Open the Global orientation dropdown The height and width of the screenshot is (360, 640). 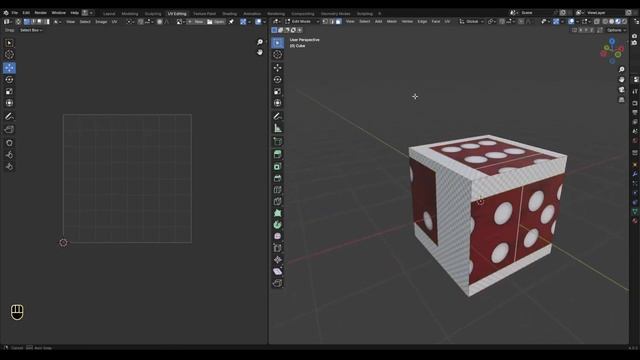pyautogui.click(x=472, y=21)
